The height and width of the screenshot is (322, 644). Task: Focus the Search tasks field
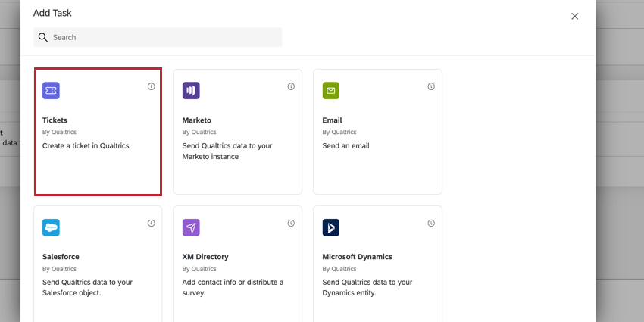[x=158, y=37]
